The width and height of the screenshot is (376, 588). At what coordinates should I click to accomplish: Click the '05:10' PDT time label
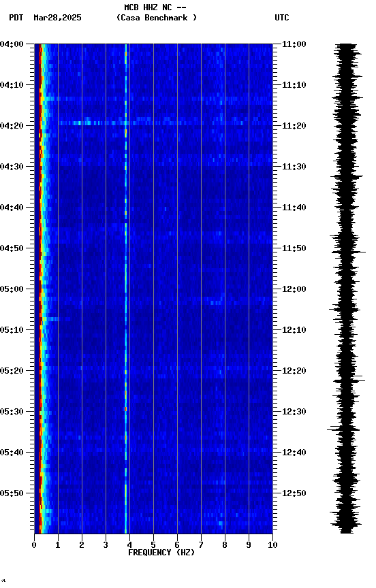tap(12, 330)
